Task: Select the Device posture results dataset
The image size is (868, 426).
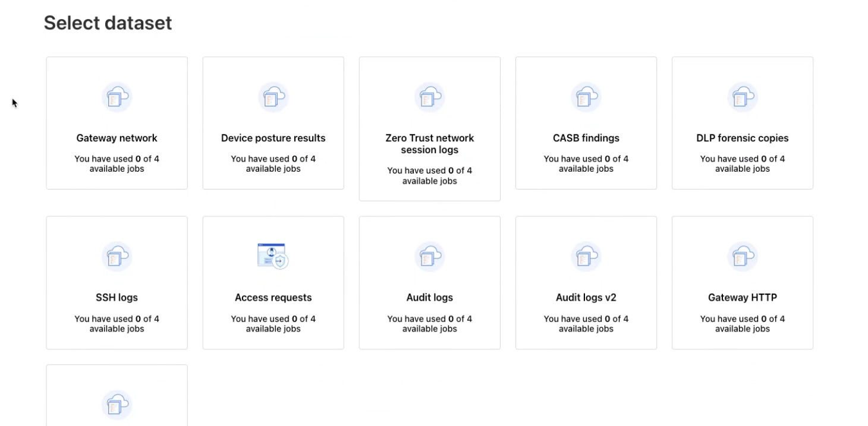Action: point(273,122)
